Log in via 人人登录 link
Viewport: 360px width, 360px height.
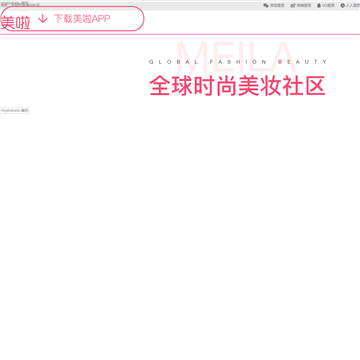pyautogui.click(x=353, y=5)
